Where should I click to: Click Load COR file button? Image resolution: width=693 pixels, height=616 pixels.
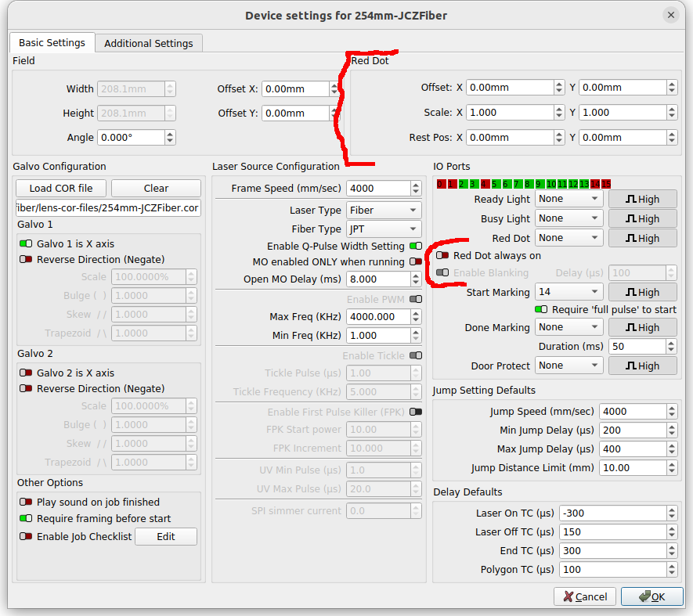(x=61, y=189)
